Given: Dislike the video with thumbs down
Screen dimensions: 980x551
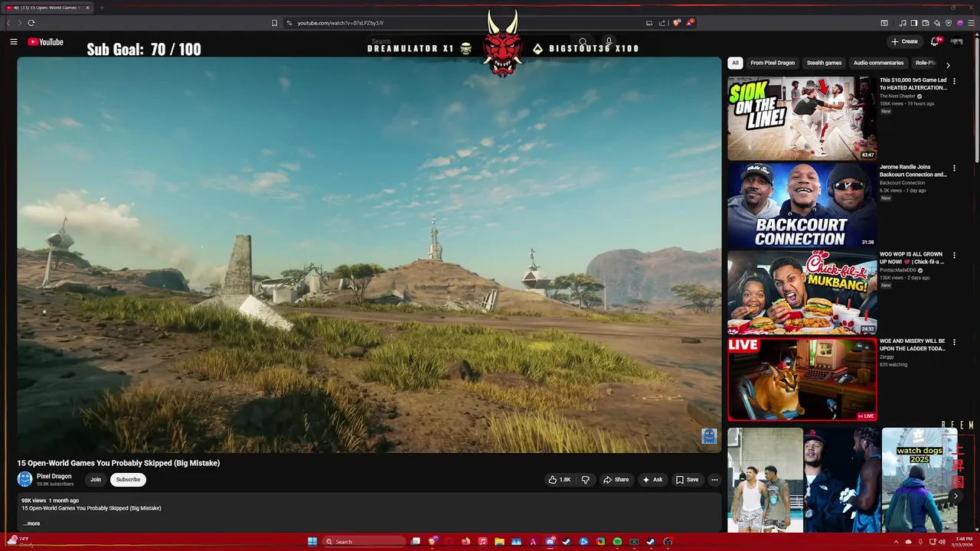Looking at the screenshot, I should (586, 480).
